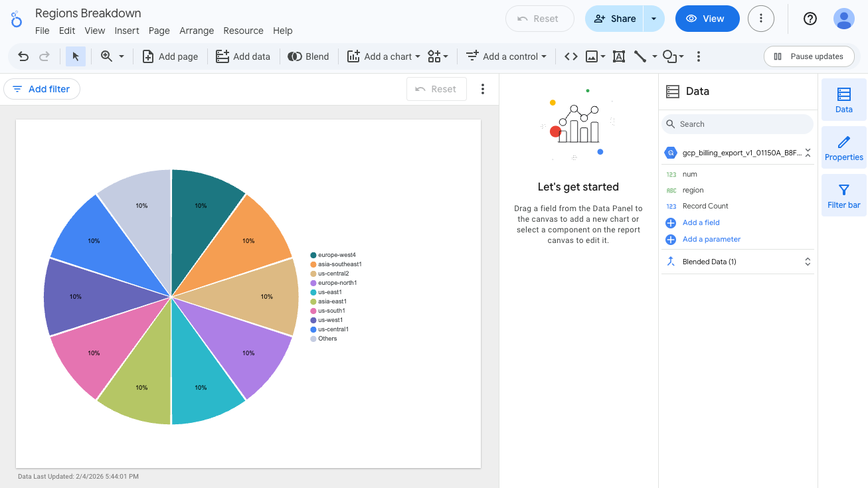The width and height of the screenshot is (868, 488).
Task: Open the embed URL tool with the code icon
Action: coord(569,56)
